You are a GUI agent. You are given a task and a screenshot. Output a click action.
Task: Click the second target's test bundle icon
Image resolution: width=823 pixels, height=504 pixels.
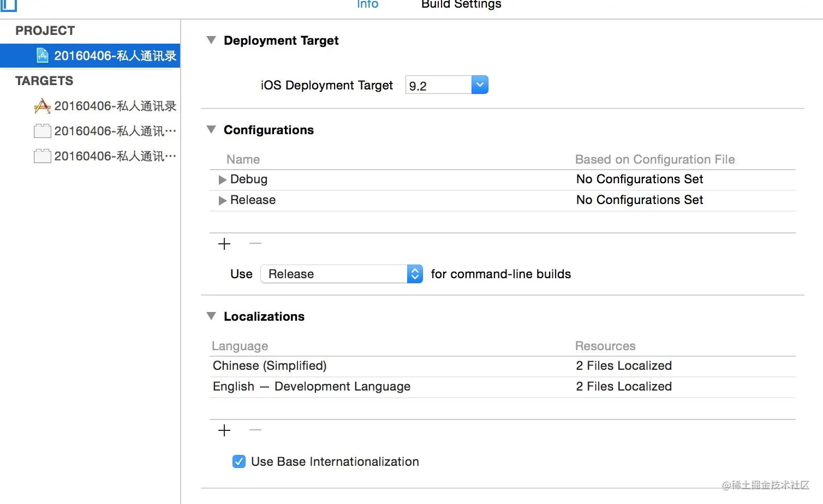click(42, 131)
